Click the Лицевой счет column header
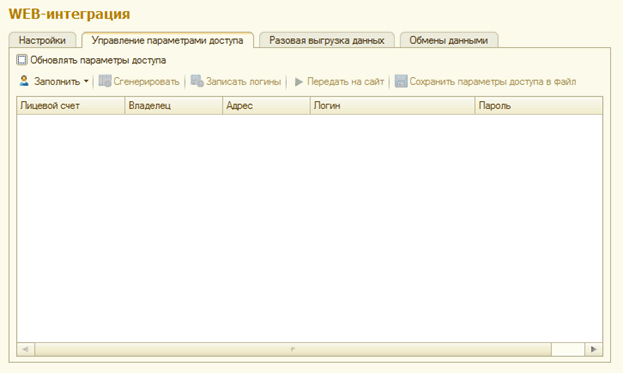The width and height of the screenshot is (623, 373). (x=71, y=106)
